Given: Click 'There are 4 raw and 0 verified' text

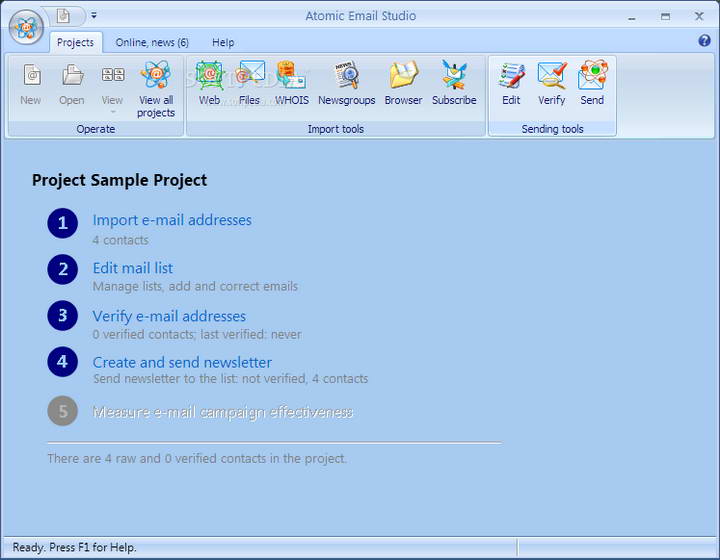Looking at the screenshot, I should pyautogui.click(x=197, y=459).
